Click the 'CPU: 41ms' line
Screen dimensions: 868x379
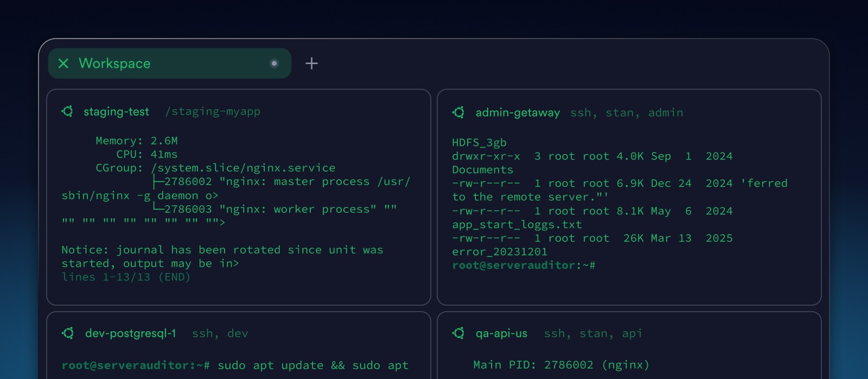coord(146,154)
